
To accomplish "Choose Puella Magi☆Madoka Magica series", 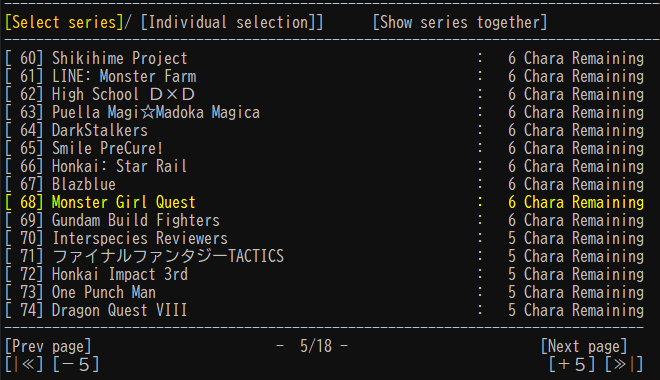I will click(324, 112).
